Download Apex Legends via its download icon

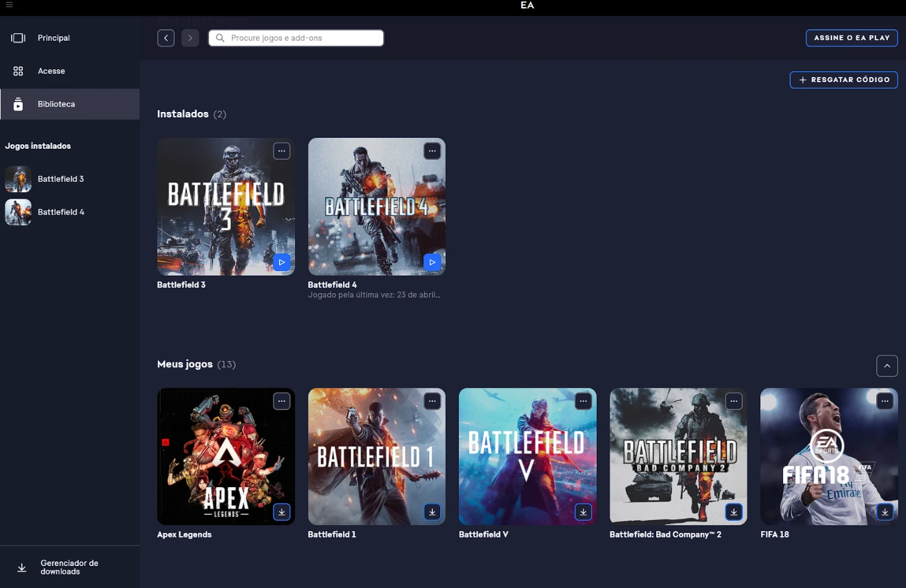282,512
